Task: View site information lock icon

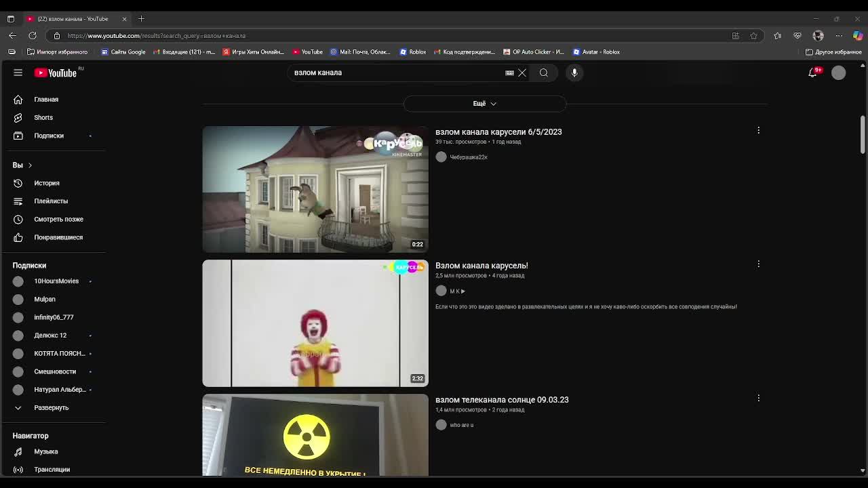Action: tap(57, 35)
